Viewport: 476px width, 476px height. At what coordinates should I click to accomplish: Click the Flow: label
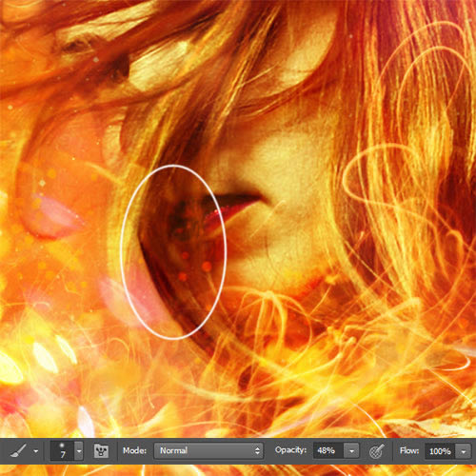[x=409, y=450]
